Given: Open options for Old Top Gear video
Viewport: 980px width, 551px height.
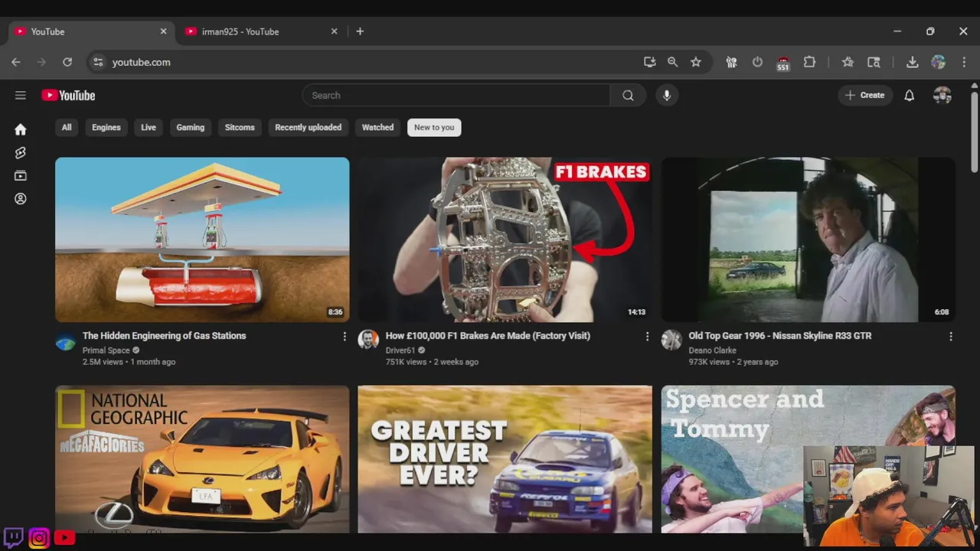Looking at the screenshot, I should (x=951, y=337).
